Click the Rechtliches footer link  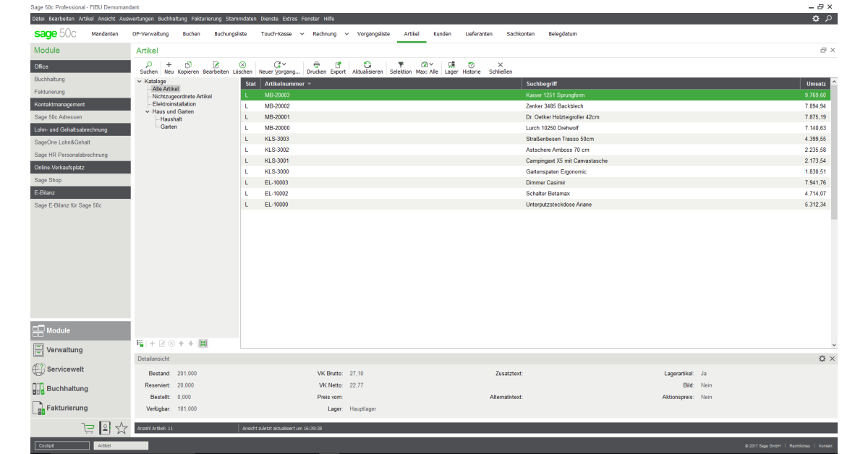(x=799, y=446)
